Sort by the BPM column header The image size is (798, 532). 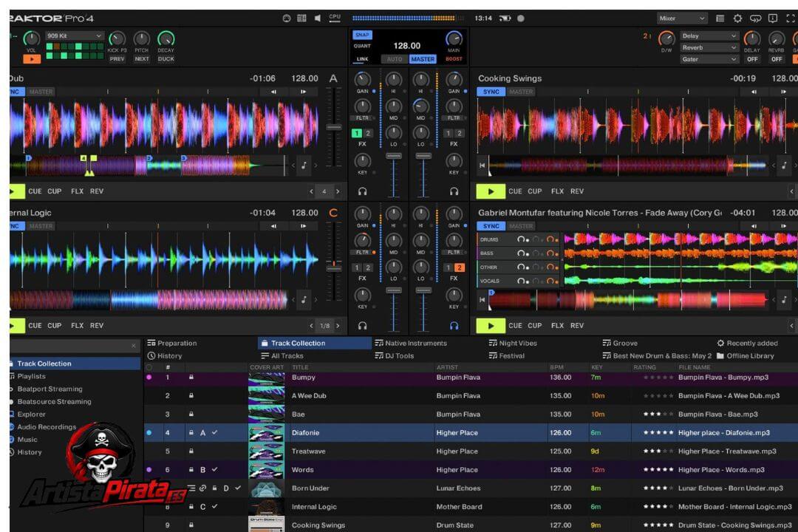click(556, 367)
